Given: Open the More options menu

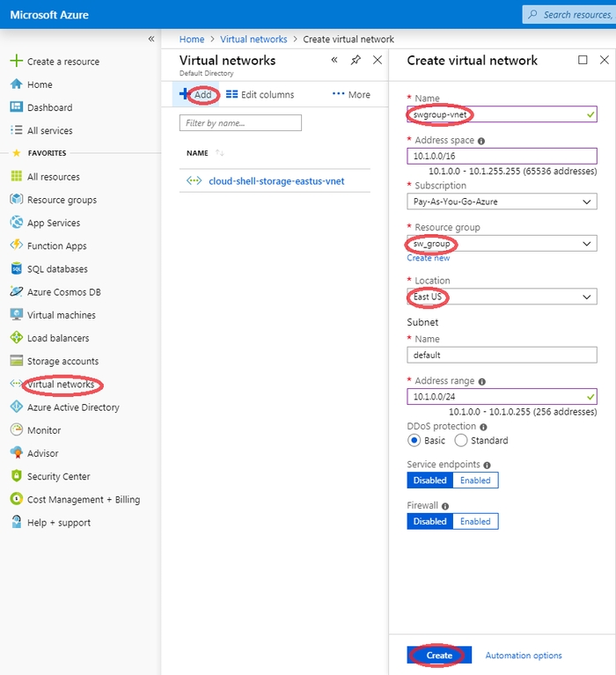Looking at the screenshot, I should coord(351,95).
